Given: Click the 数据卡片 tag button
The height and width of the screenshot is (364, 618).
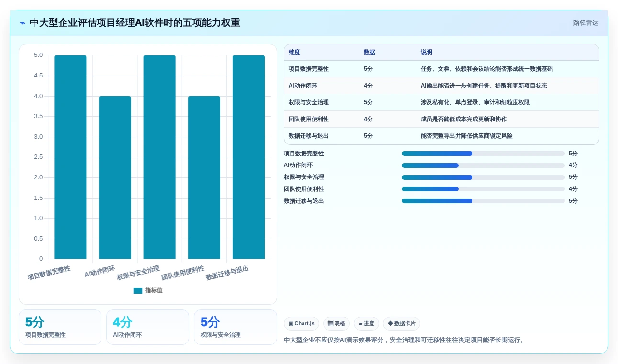Looking at the screenshot, I should pos(402,323).
